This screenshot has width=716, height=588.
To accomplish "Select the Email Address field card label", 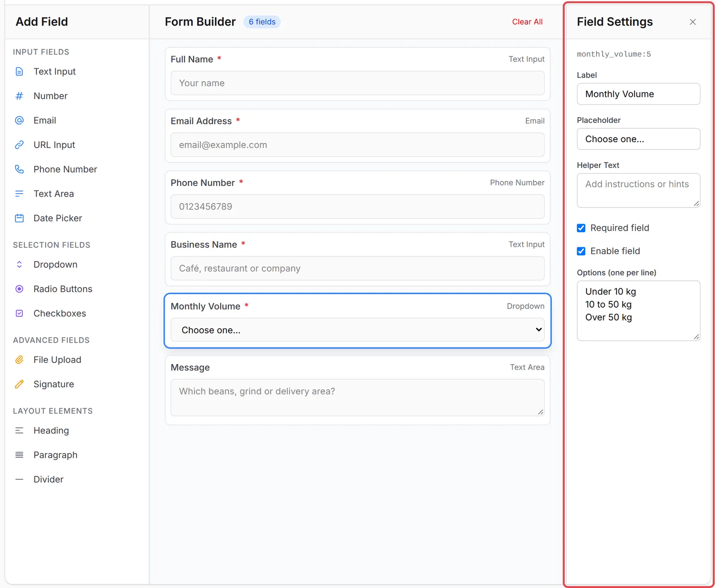I will point(201,121).
